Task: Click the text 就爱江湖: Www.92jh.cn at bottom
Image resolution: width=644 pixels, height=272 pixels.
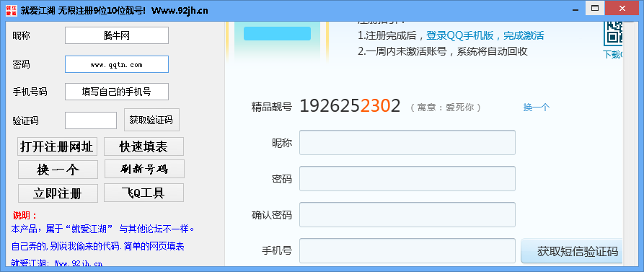Action: pyautogui.click(x=57, y=263)
